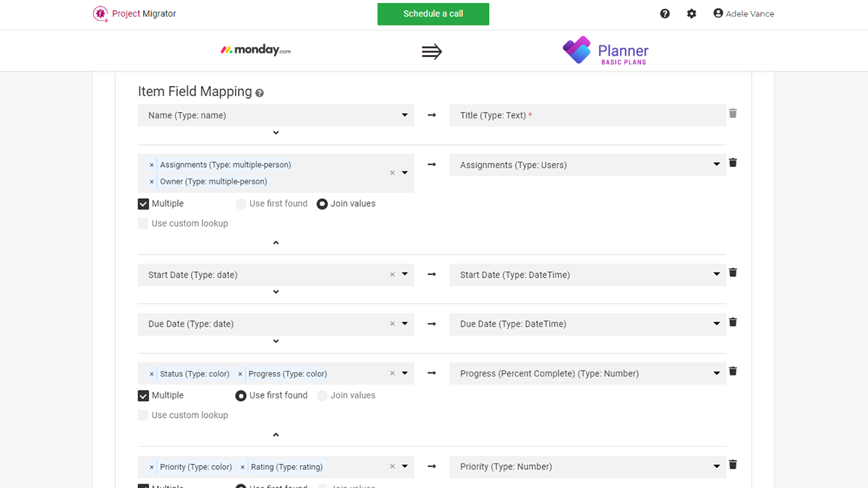
Task: Click the help icon beside Item Field Mapping
Action: click(260, 93)
